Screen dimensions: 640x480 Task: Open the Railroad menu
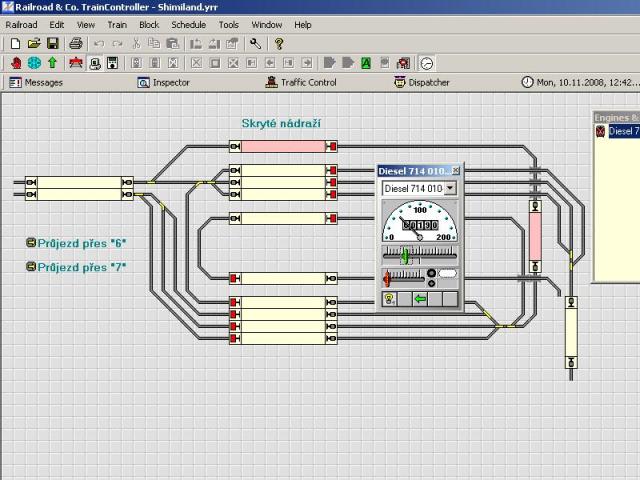coord(21,25)
